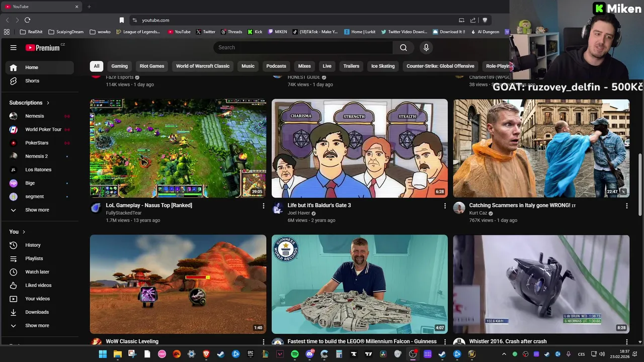Open options for Catching Scammers in Italy video

click(626, 206)
